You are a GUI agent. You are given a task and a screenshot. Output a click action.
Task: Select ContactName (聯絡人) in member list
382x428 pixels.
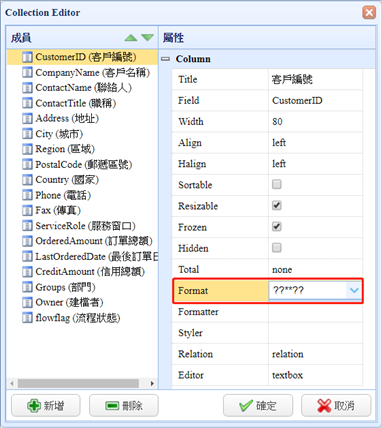click(x=84, y=88)
